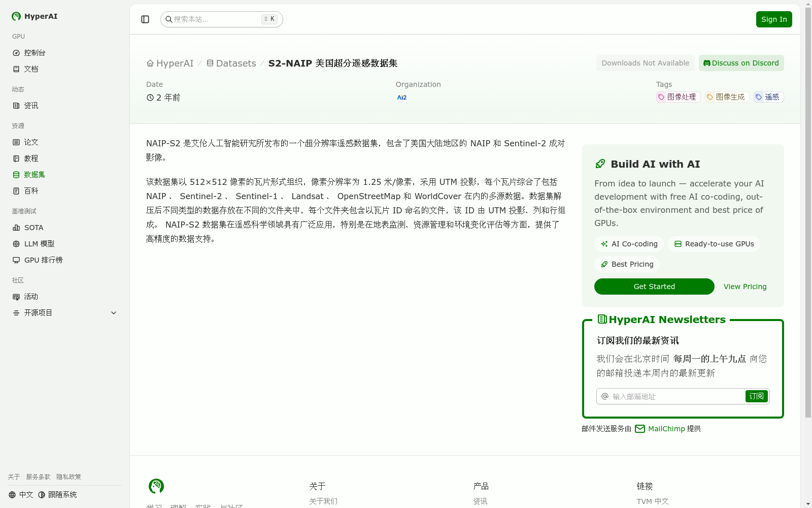Image resolution: width=812 pixels, height=508 pixels.
Task: Click the email address input field
Action: [x=678, y=396]
